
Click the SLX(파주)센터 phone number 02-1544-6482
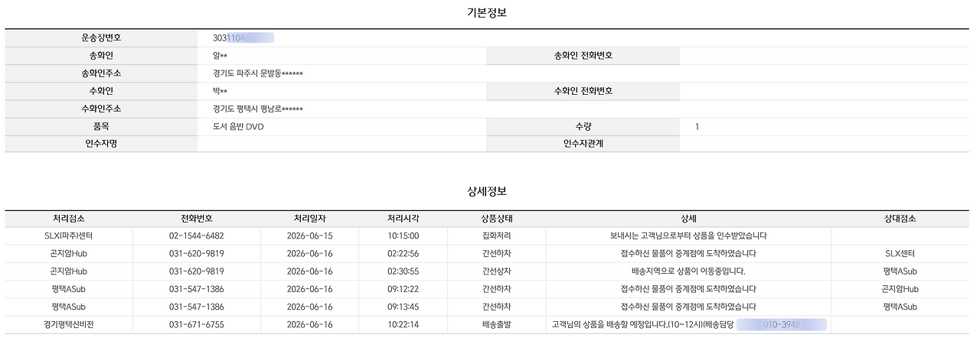(x=196, y=236)
